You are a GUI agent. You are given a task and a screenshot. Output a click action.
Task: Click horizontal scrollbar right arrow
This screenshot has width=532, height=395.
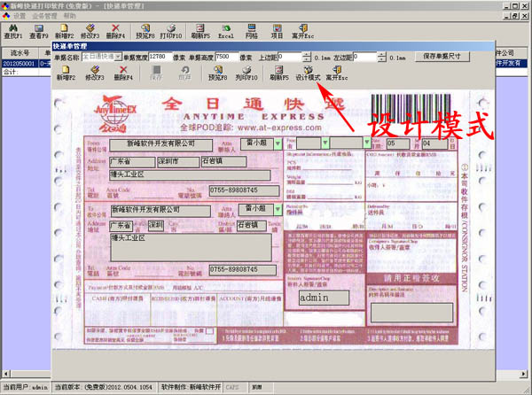pos(524,374)
